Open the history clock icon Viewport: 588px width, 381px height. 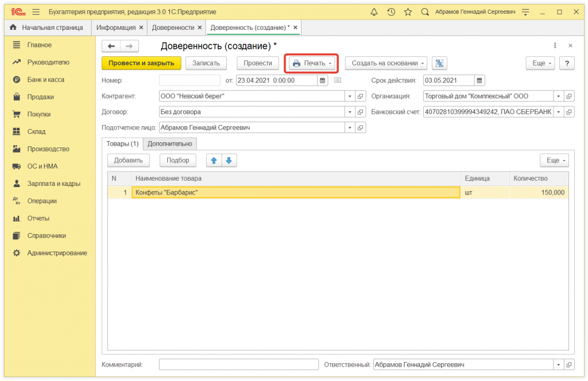click(391, 12)
